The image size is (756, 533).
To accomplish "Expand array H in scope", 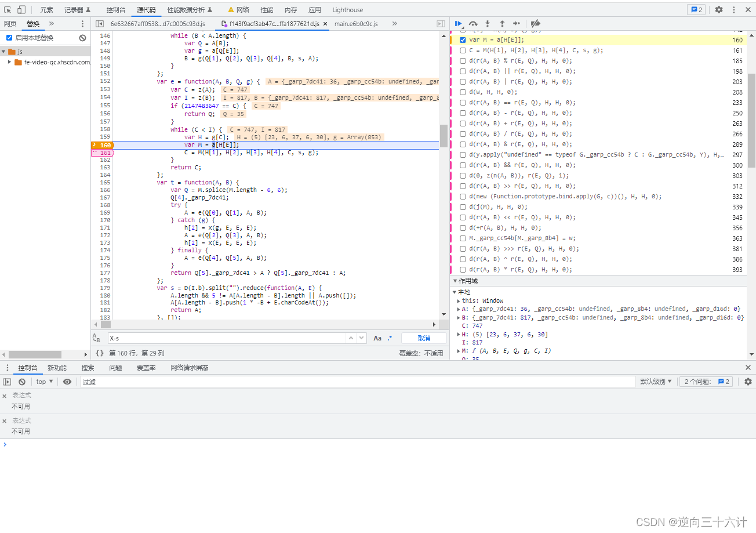I will [x=459, y=335].
